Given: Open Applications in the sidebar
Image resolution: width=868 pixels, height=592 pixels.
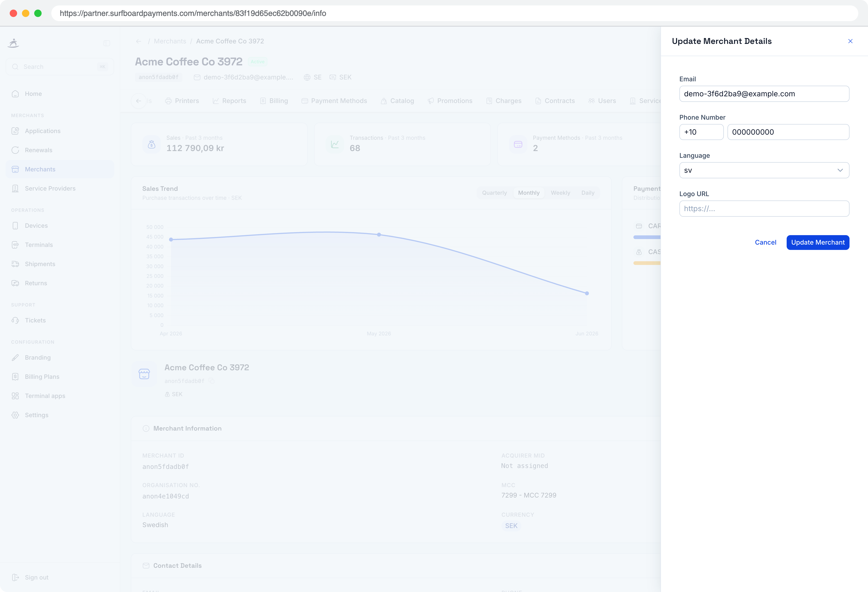Looking at the screenshot, I should [60, 131].
